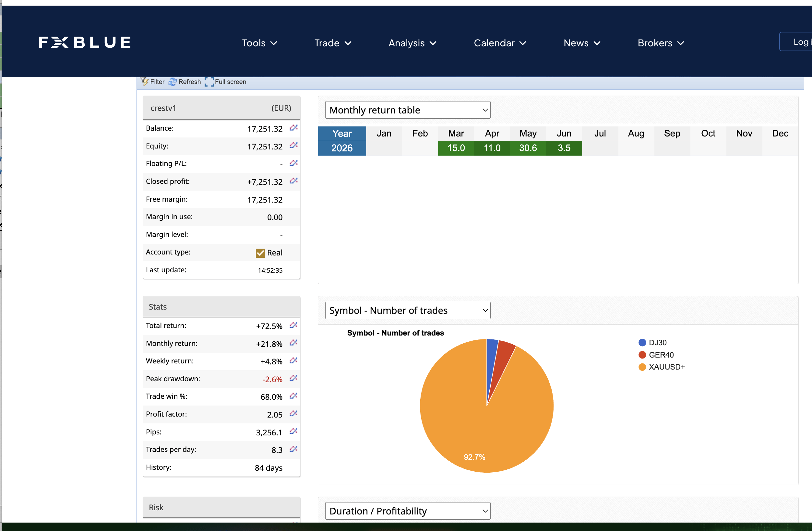Click the Real account type checkmark
This screenshot has width=812, height=531.
point(260,253)
